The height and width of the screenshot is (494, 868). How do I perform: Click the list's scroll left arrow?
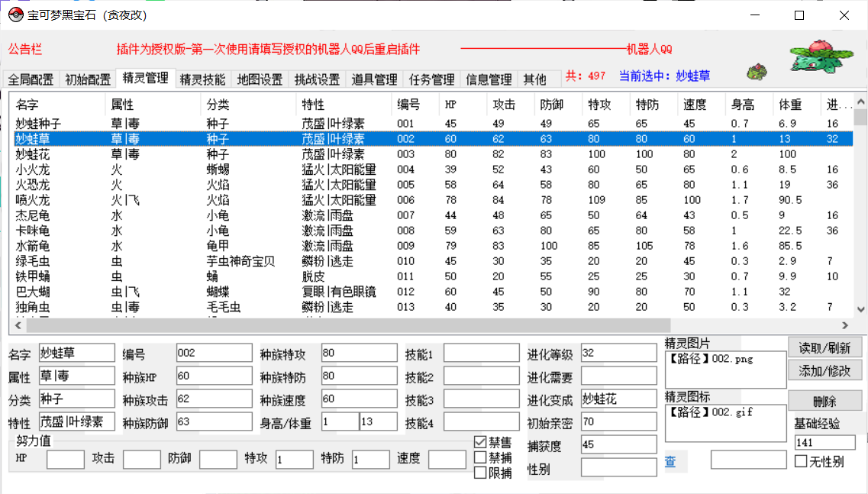pos(19,325)
